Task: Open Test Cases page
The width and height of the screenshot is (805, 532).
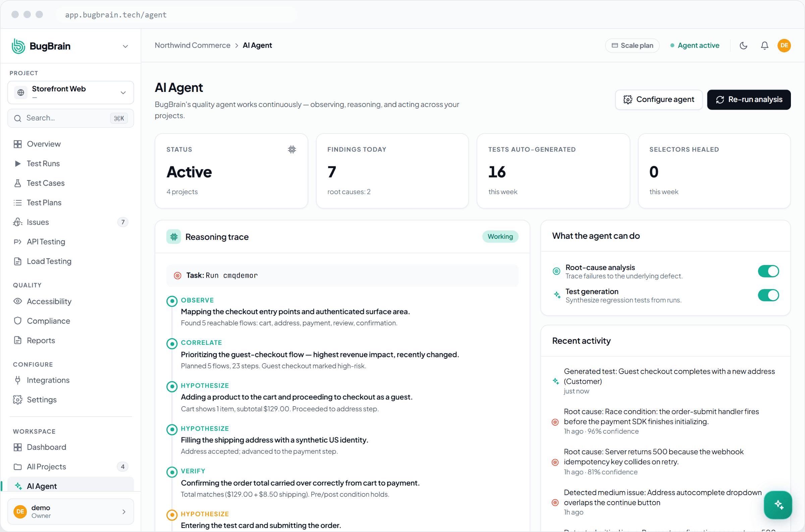Action: coord(70,183)
